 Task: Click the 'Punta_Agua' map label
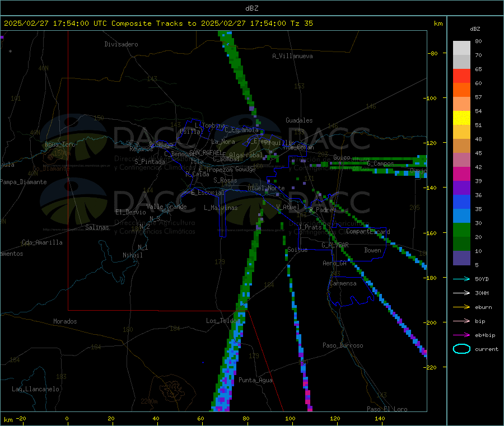255,380
